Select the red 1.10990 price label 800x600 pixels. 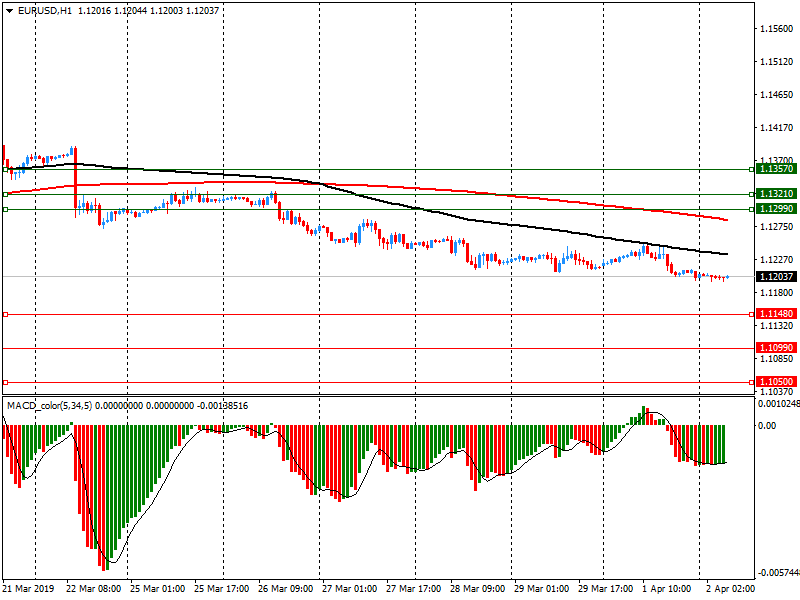tap(776, 348)
